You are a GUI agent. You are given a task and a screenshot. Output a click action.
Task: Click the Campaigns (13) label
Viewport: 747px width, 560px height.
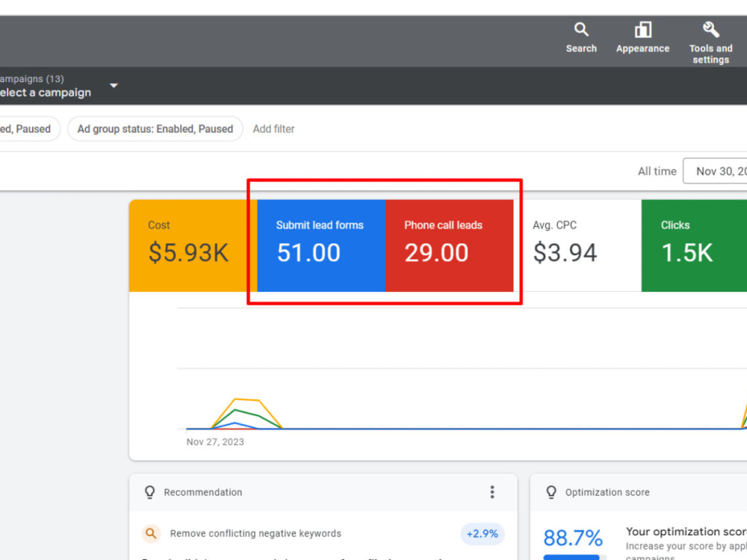[31, 79]
